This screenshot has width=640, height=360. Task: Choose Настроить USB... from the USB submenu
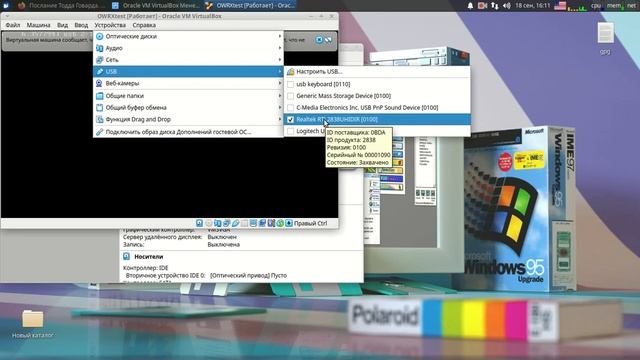pyautogui.click(x=377, y=71)
